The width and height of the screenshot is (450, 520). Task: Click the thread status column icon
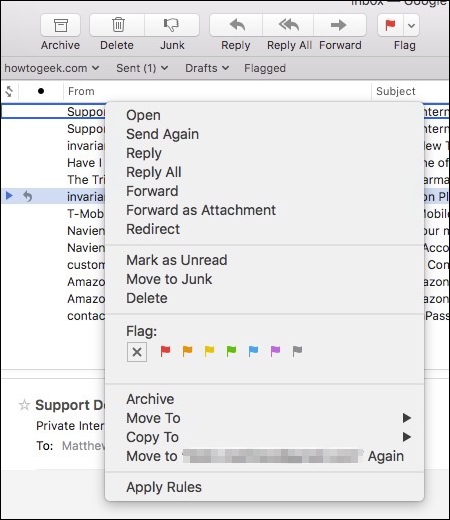point(9,91)
